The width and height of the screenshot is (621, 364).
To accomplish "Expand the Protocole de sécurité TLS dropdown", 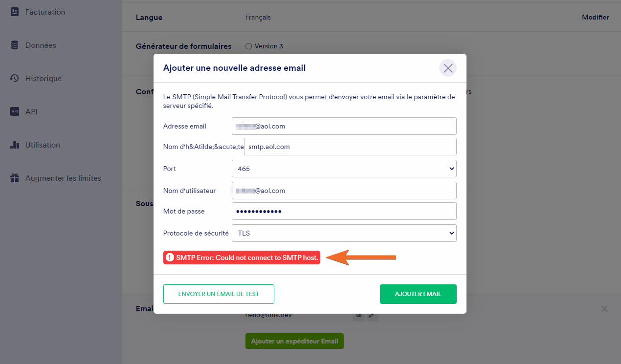I will pos(344,233).
